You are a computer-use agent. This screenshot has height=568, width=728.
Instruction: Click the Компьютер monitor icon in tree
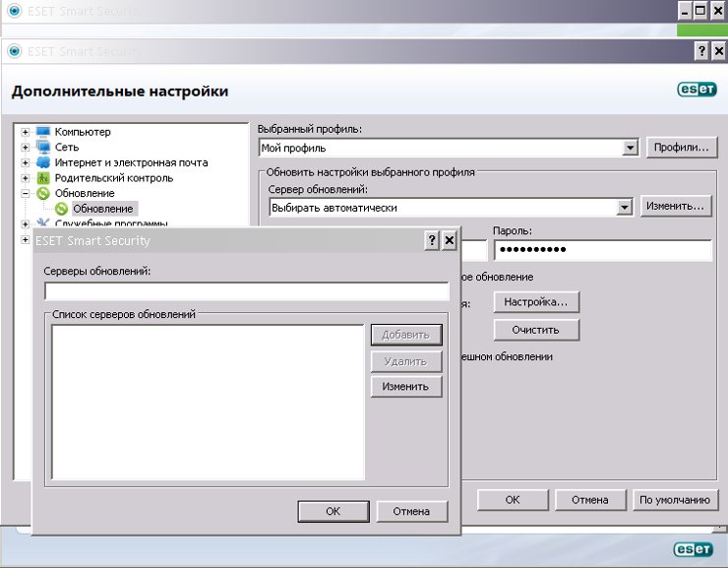(x=42, y=132)
